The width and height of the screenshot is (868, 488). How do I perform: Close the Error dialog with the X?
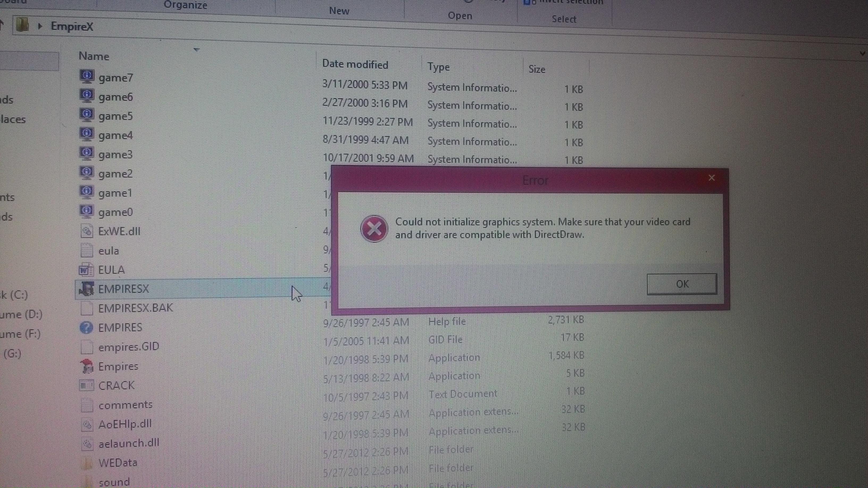711,178
